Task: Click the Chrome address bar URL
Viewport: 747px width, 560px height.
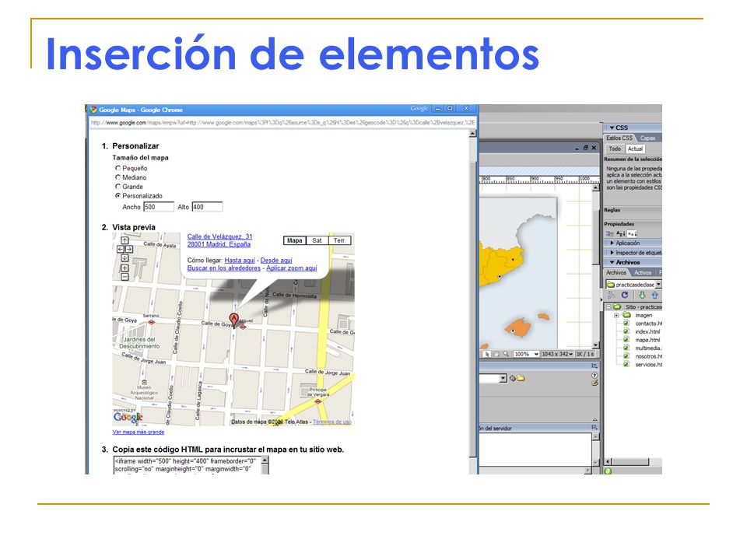Action: click(x=282, y=122)
